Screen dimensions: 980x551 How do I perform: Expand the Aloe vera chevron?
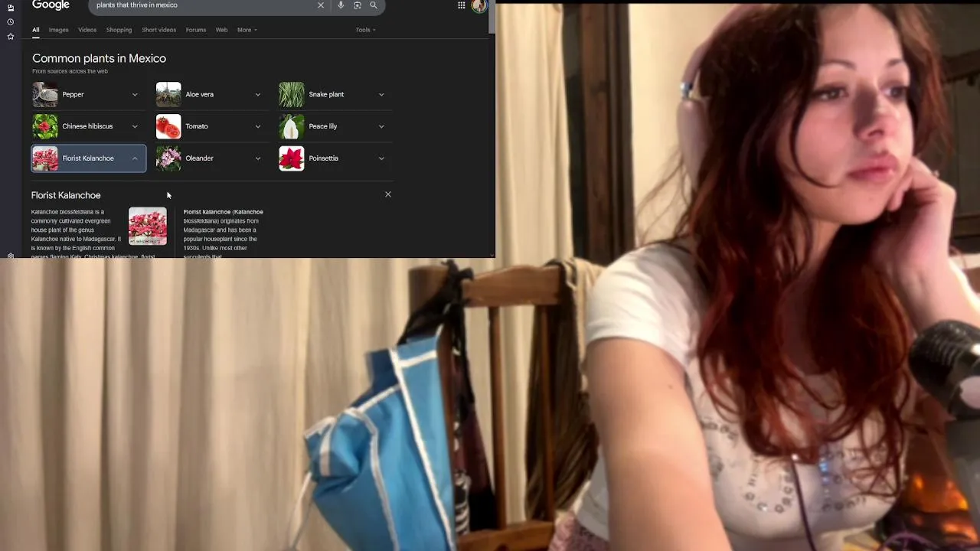(258, 95)
